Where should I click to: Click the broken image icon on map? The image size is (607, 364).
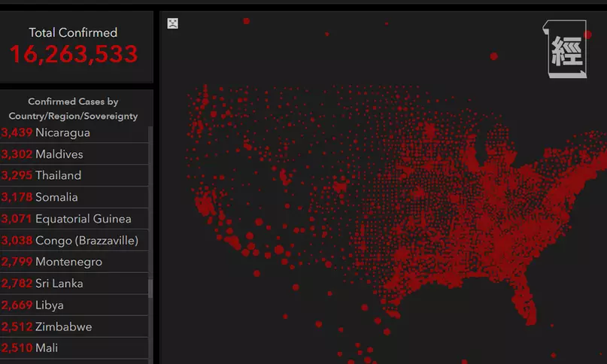pyautogui.click(x=173, y=23)
